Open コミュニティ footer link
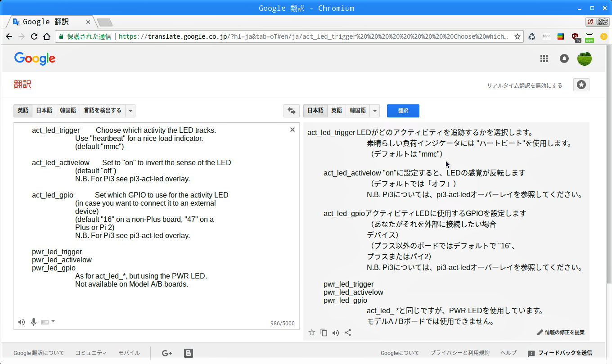This screenshot has height=364, width=612. 91,353
